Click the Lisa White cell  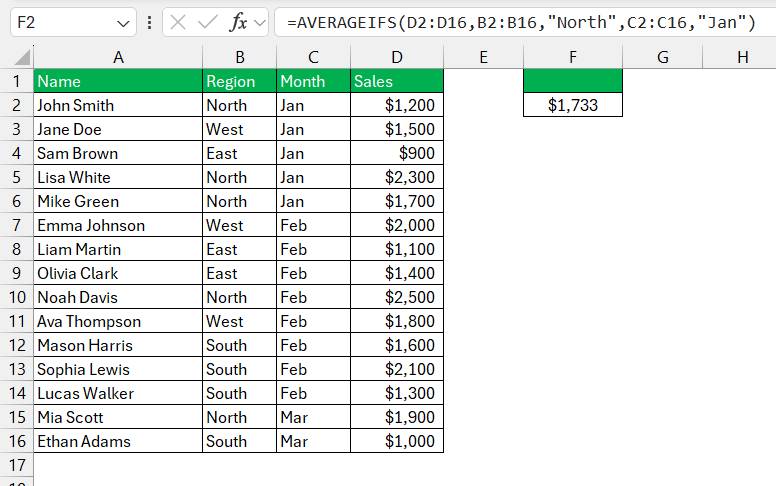118,177
